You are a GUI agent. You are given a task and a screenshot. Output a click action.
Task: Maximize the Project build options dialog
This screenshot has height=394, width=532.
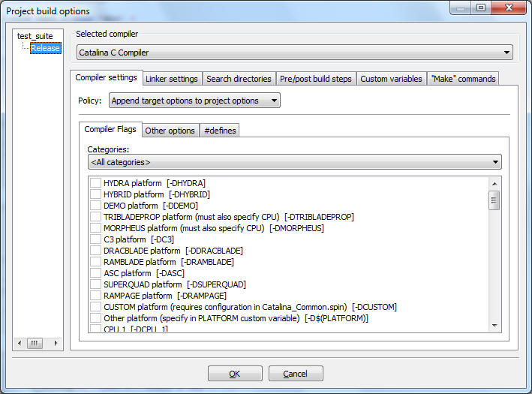[x=481, y=8]
